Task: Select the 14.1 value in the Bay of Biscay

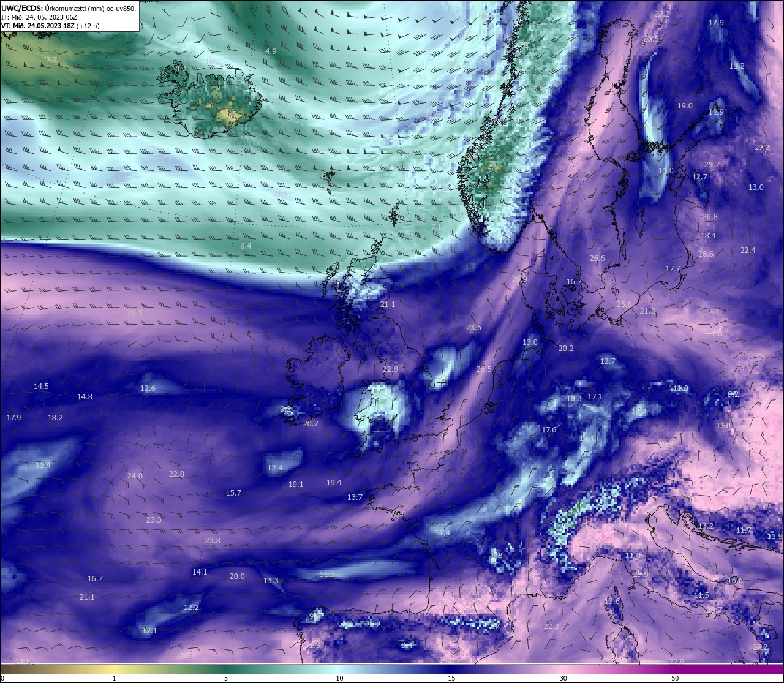Action: pos(200,572)
